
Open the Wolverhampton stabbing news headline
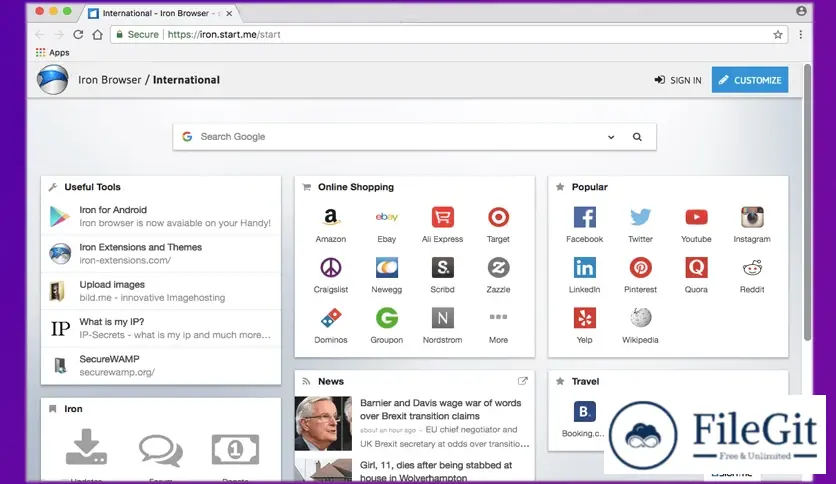tap(436, 471)
